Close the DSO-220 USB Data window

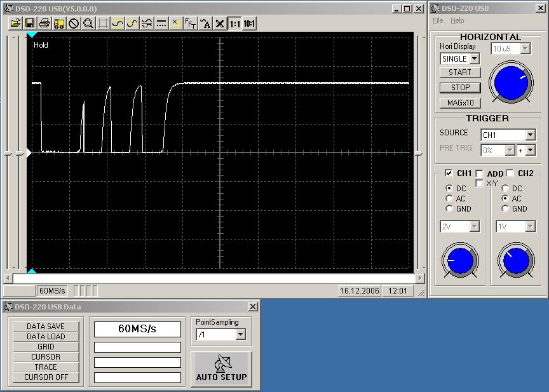(x=253, y=307)
